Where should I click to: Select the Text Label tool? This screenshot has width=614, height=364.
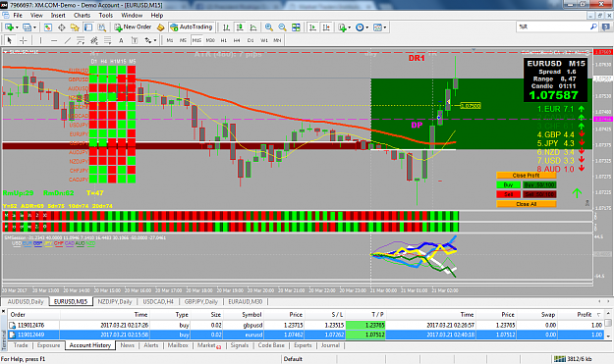[135, 40]
